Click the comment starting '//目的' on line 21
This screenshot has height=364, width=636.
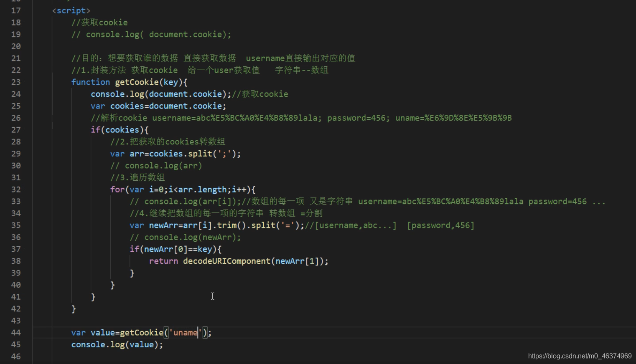click(213, 58)
